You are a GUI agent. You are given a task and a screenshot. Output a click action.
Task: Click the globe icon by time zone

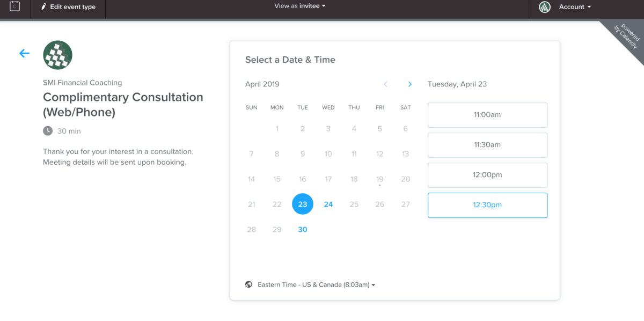point(249,284)
